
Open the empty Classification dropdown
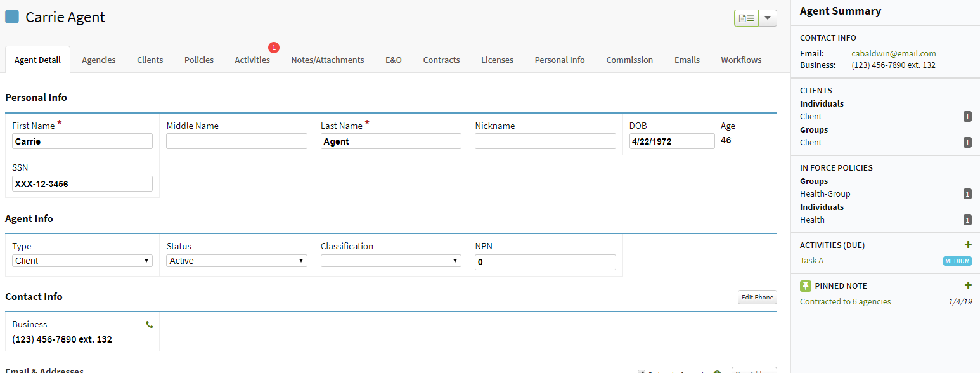pos(390,260)
